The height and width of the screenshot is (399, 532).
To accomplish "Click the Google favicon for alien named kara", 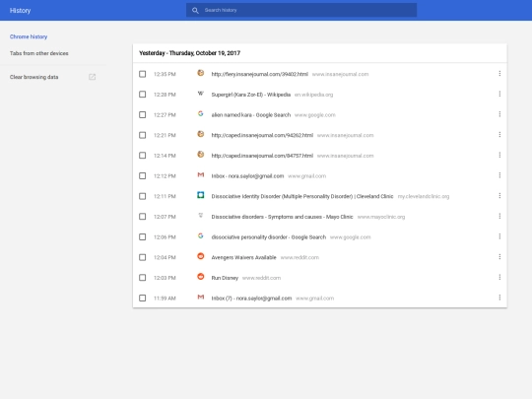I will pyautogui.click(x=201, y=113).
